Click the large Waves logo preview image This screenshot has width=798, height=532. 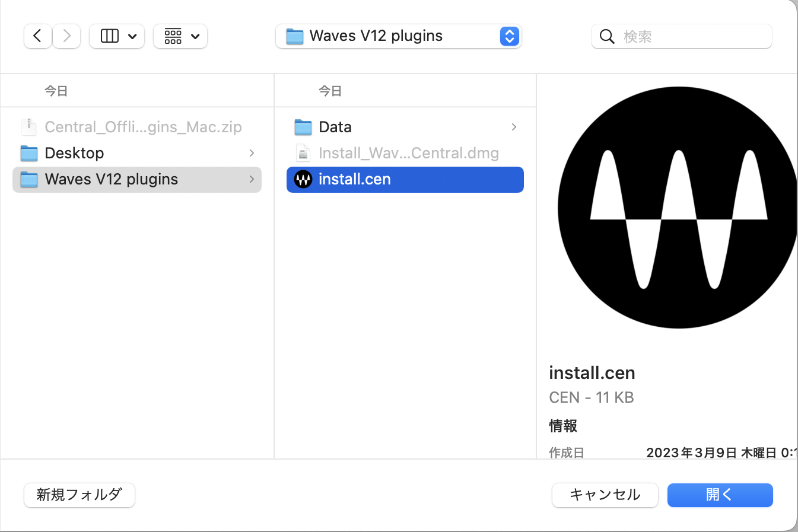[x=677, y=208]
